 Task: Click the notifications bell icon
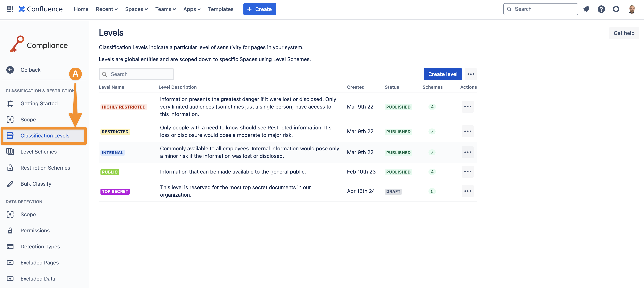pyautogui.click(x=586, y=9)
